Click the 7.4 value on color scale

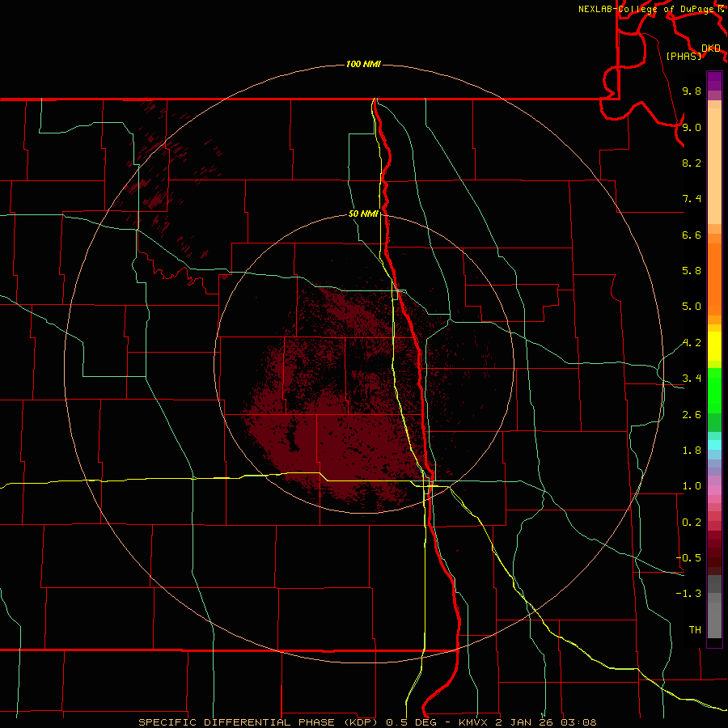pyautogui.click(x=692, y=199)
